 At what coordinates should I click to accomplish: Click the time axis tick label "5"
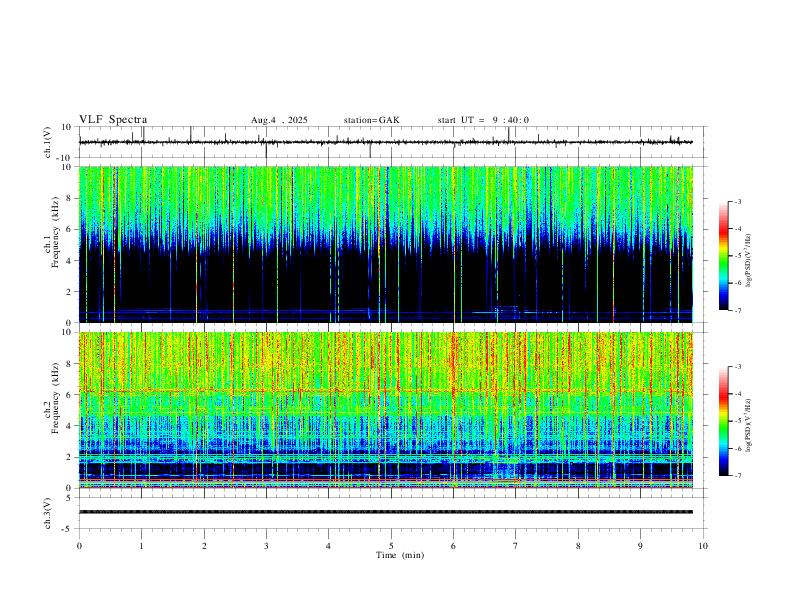point(391,546)
